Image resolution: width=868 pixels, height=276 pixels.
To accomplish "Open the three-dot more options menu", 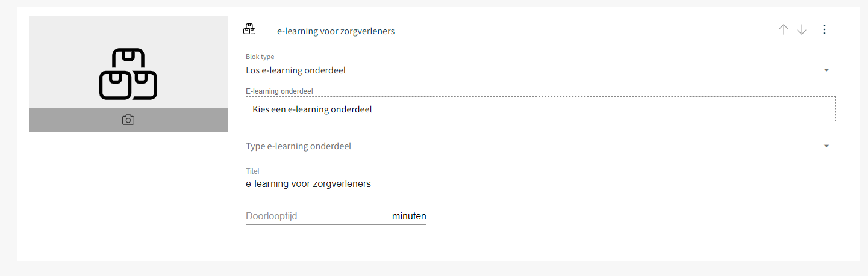I will 825,29.
